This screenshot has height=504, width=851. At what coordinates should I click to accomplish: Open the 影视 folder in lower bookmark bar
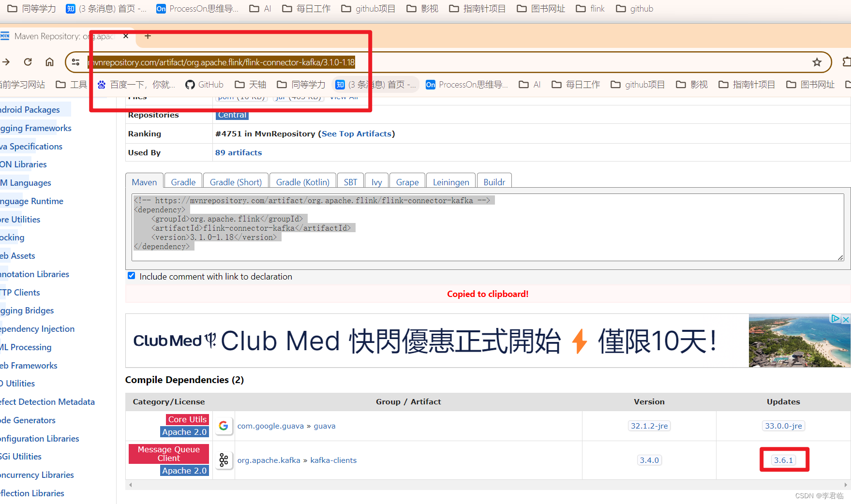[692, 85]
